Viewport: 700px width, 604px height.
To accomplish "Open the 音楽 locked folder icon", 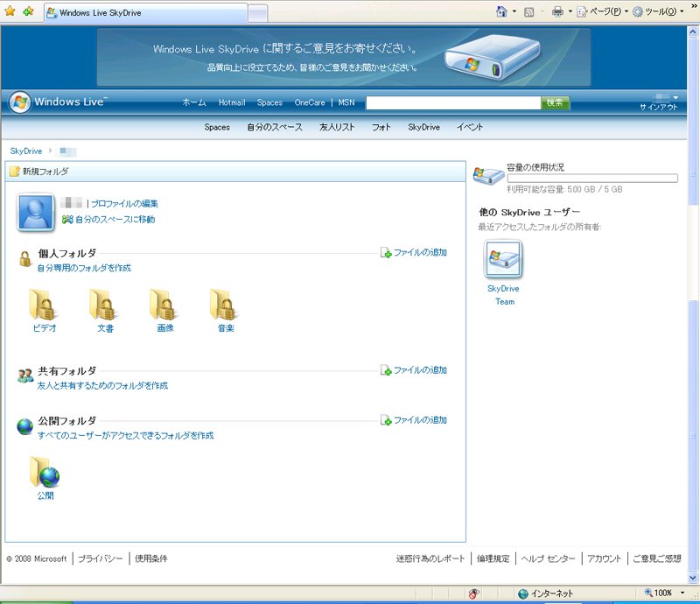I will (224, 306).
